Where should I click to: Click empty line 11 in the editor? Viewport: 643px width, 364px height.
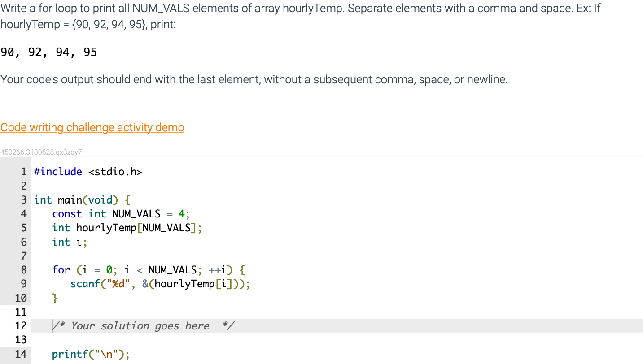[x=337, y=312]
